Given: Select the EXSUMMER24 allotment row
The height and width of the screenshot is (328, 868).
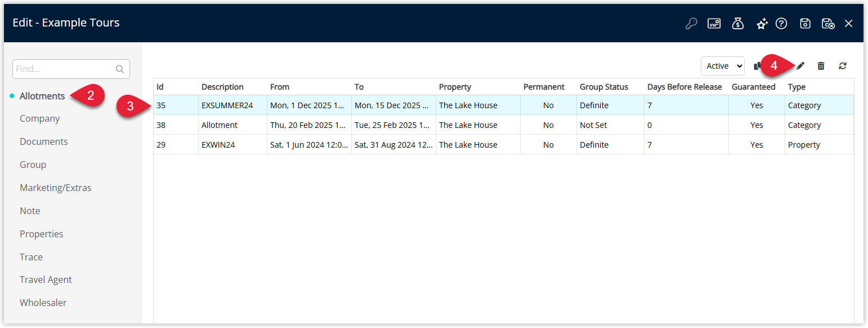Looking at the screenshot, I should tap(504, 105).
